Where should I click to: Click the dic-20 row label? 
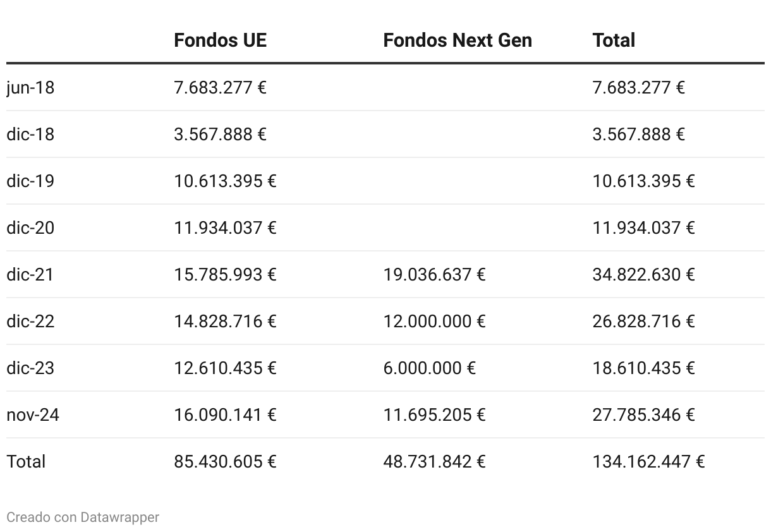click(x=30, y=227)
